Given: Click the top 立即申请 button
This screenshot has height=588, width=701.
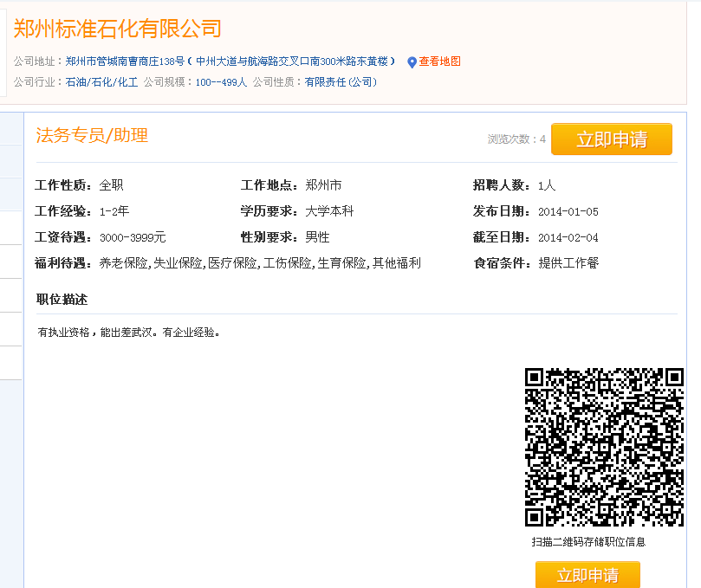Looking at the screenshot, I should tap(612, 139).
